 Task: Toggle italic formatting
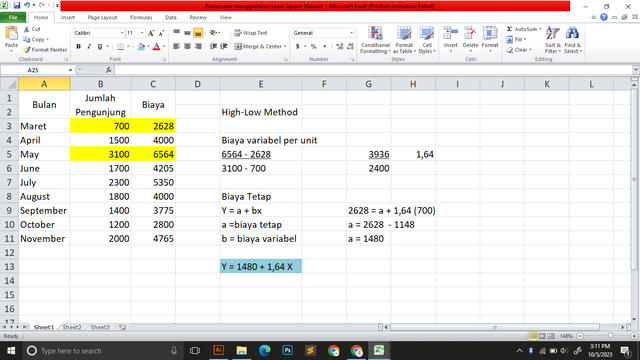89,47
